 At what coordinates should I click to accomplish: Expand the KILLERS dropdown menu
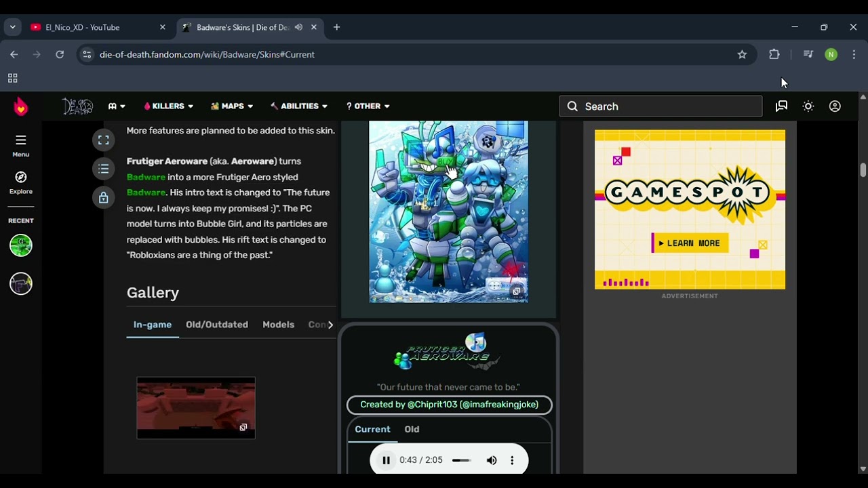[x=168, y=106]
